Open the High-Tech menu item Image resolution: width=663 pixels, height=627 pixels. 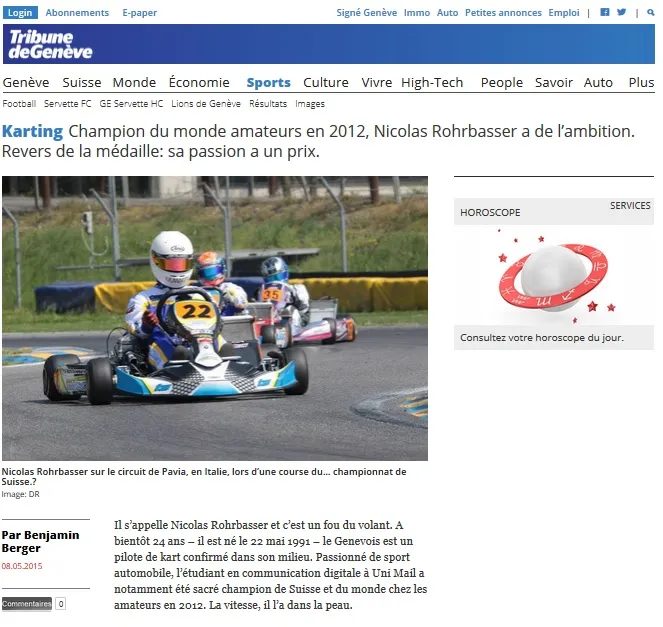pos(432,82)
